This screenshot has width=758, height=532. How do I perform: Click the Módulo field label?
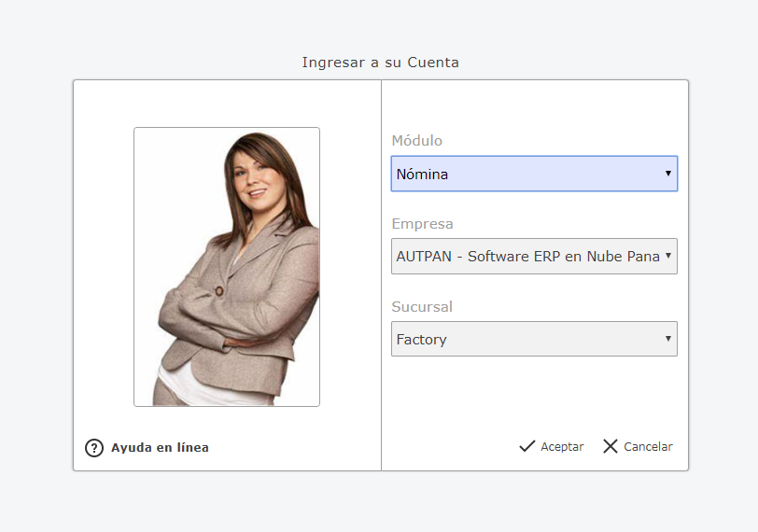[x=416, y=141]
